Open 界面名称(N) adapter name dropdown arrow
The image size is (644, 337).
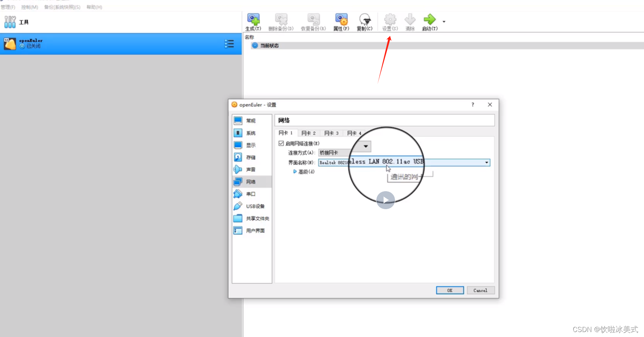tap(487, 163)
